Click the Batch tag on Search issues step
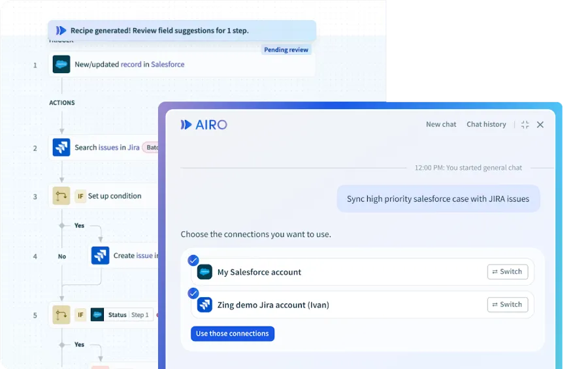This screenshot has height=369, width=588. coord(151,148)
